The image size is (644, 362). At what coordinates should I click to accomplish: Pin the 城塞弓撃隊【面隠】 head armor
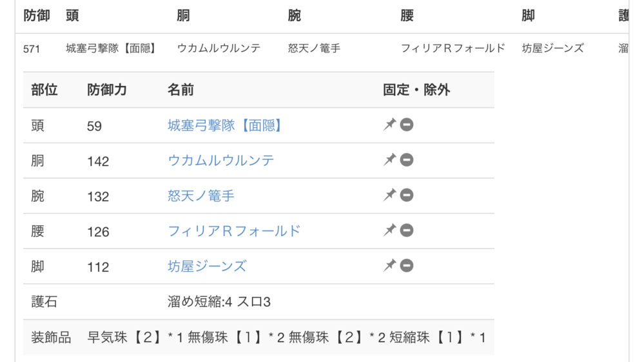point(389,125)
